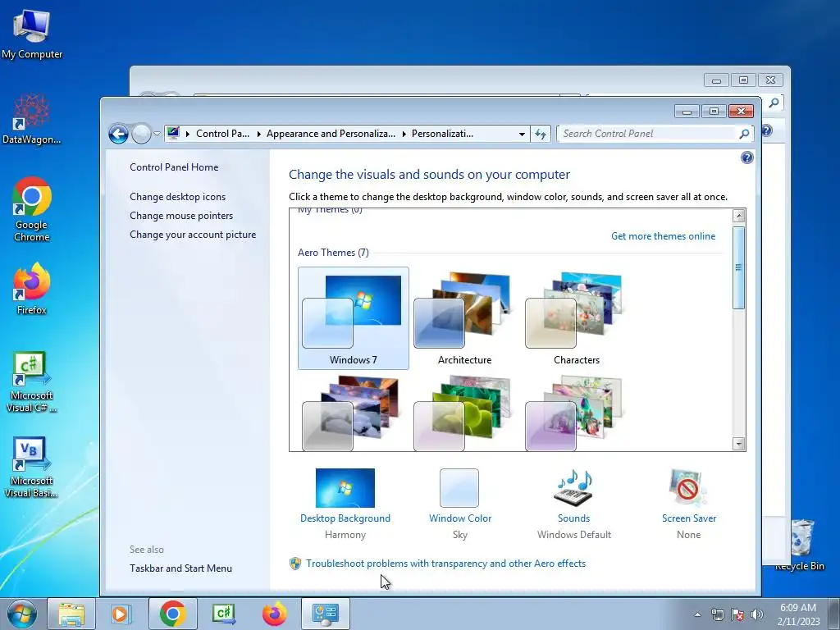
Task: Click the refresh address bar button
Action: tap(541, 134)
